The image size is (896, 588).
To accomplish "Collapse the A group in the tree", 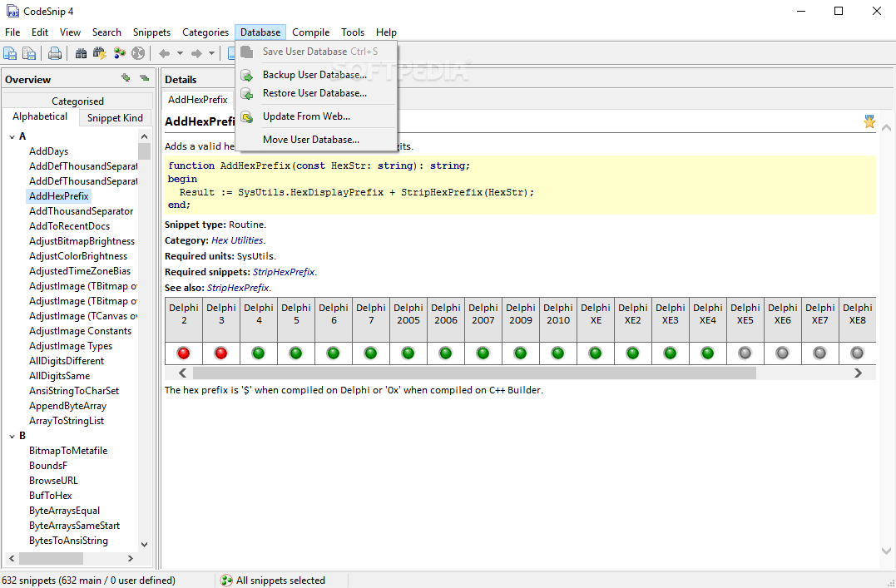I will coord(12,136).
